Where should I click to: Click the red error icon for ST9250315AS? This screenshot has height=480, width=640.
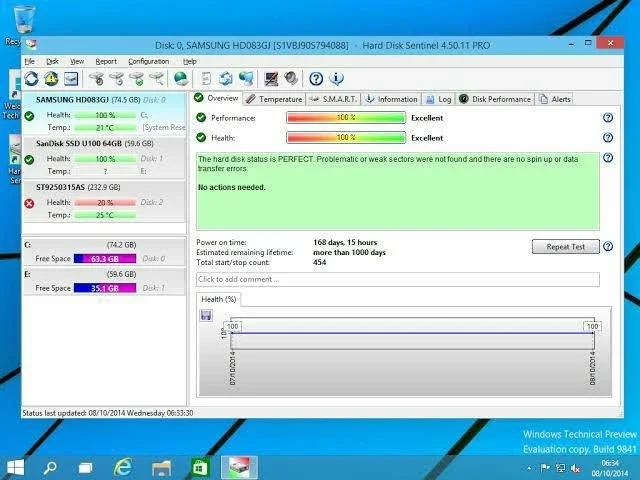(x=29, y=203)
